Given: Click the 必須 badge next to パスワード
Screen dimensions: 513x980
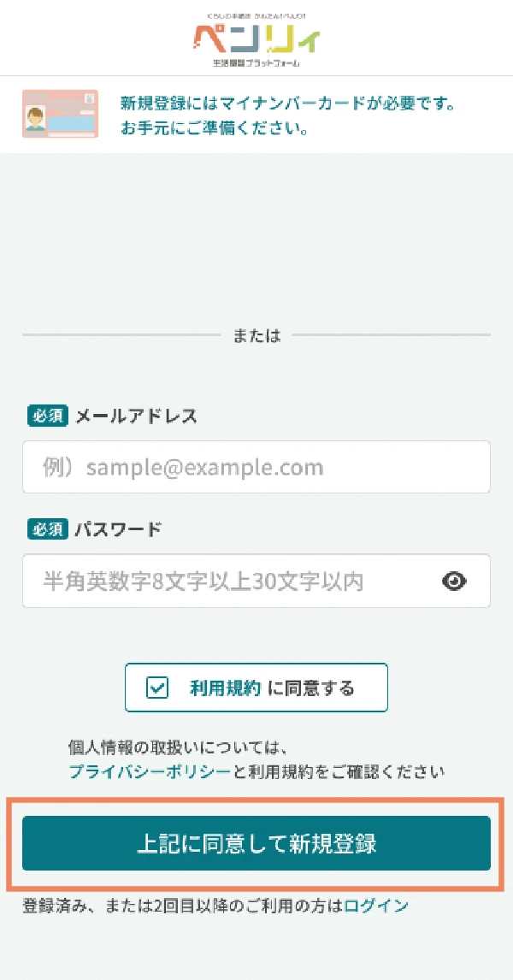Looking at the screenshot, I should 47,529.
